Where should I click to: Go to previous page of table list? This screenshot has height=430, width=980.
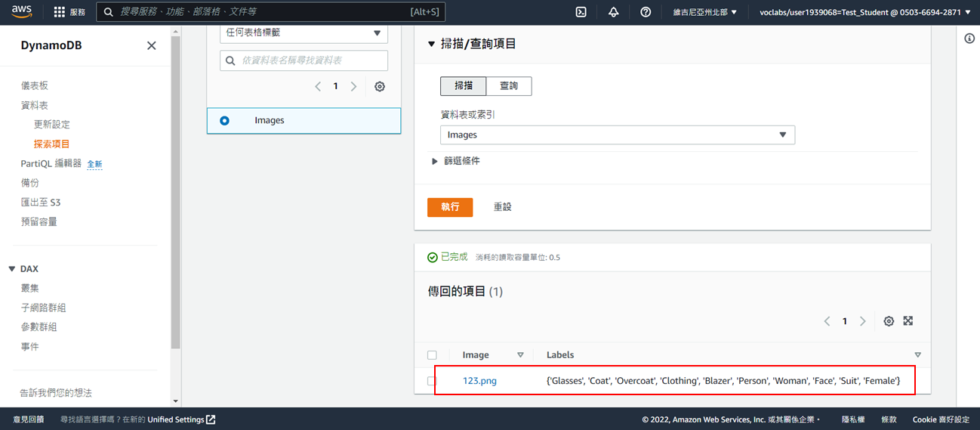coord(318,86)
